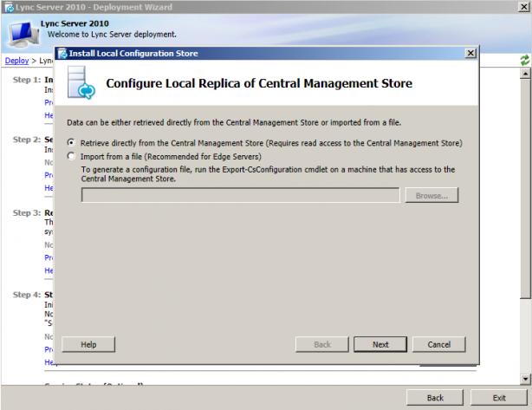
Task: Select Retrieve directly from Central Management Store
Action: 71,142
